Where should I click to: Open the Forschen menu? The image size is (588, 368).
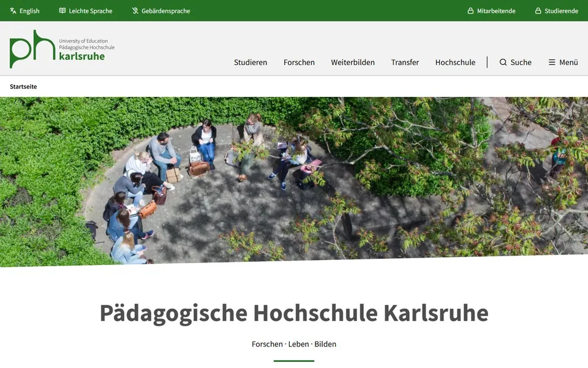299,63
